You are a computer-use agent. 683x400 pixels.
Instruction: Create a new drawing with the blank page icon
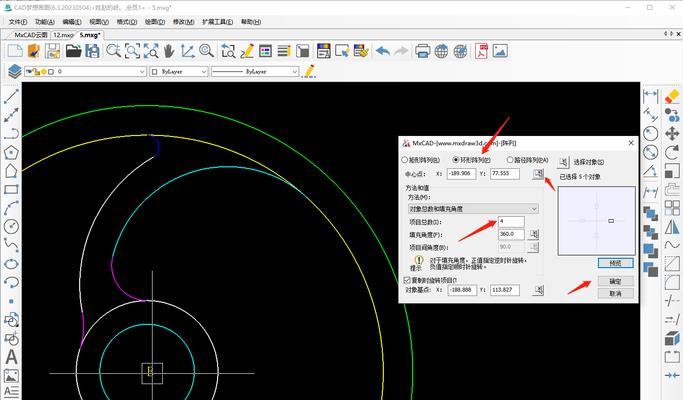point(15,51)
